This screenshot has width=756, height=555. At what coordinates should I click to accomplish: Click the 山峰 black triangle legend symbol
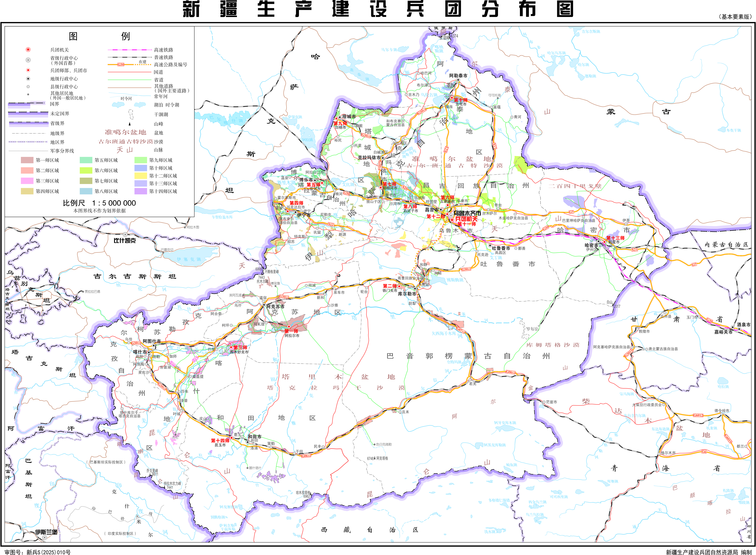point(130,124)
